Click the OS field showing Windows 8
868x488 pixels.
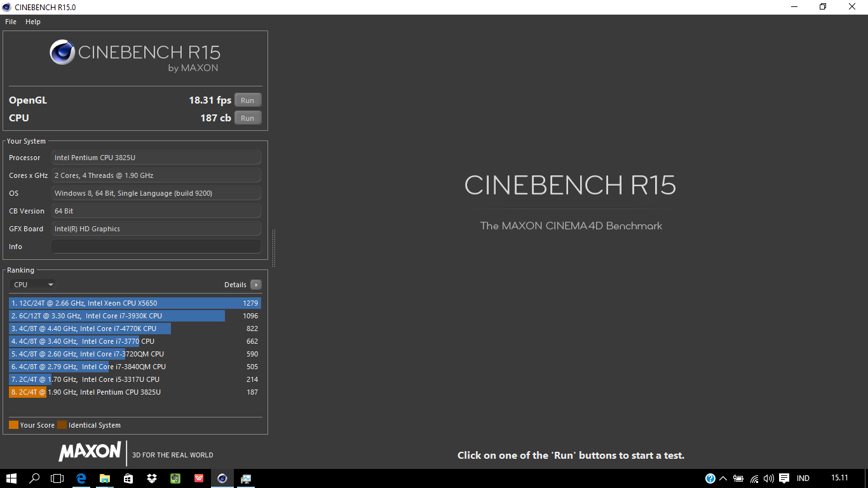pyautogui.click(x=156, y=193)
